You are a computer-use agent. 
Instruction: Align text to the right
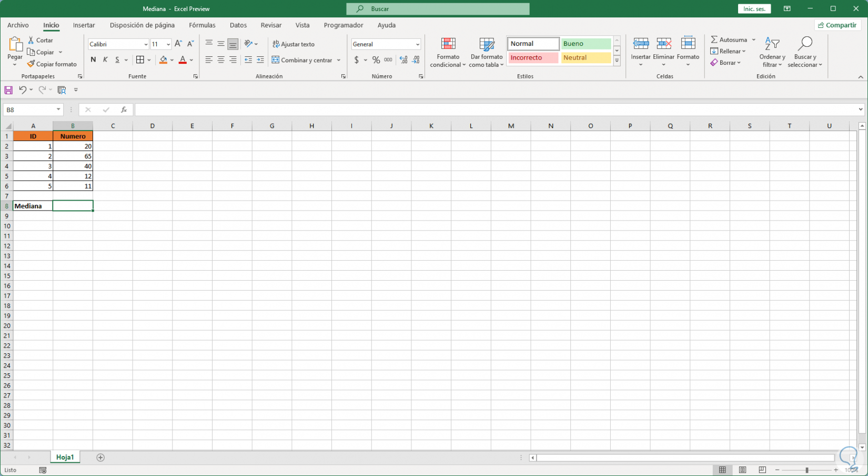233,60
